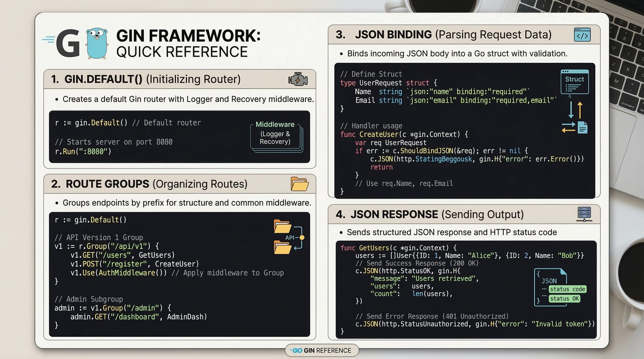
Task: Click the Struct window diagram icon
Action: pyautogui.click(x=574, y=82)
